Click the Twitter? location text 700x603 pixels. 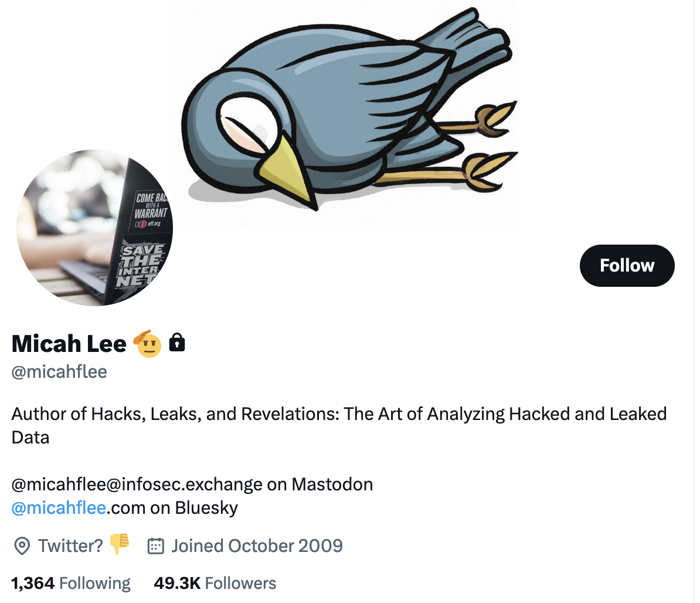point(70,546)
